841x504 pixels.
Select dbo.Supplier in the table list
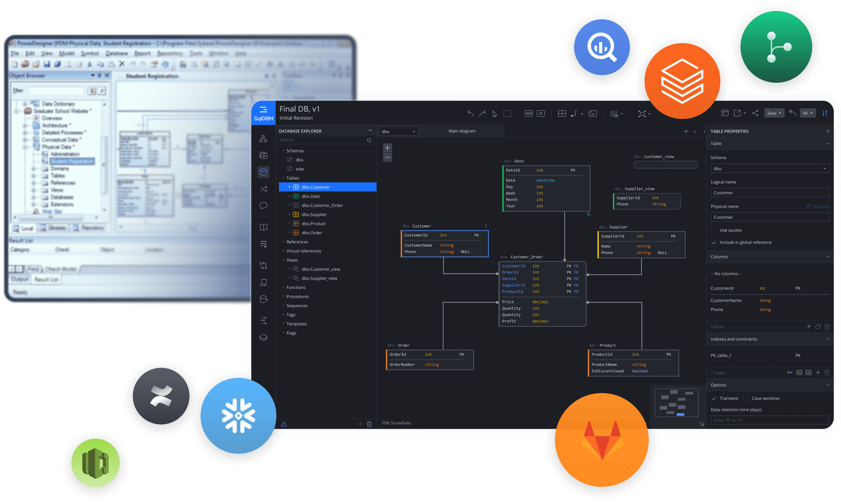coord(314,214)
